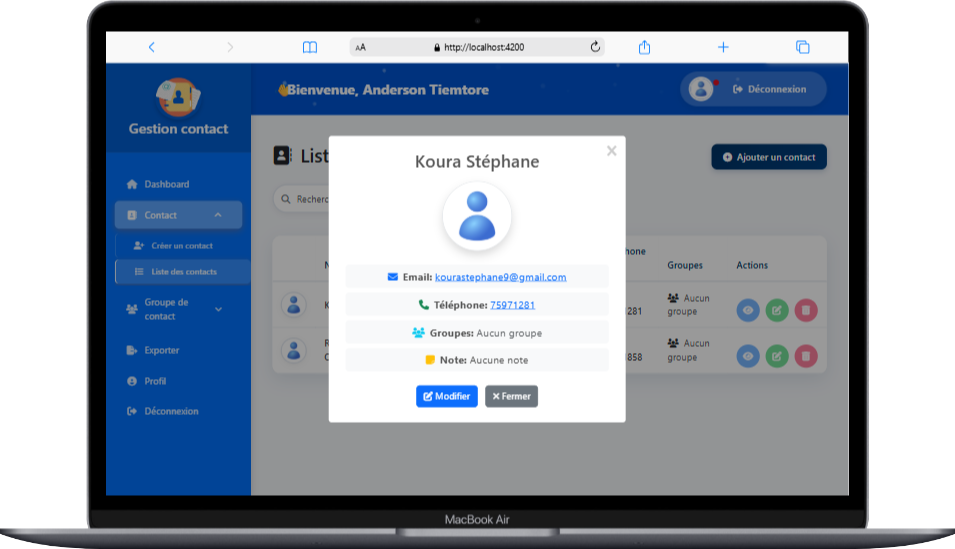Open a new tab with plus icon
Image resolution: width=955 pixels, height=549 pixels.
pos(723,47)
